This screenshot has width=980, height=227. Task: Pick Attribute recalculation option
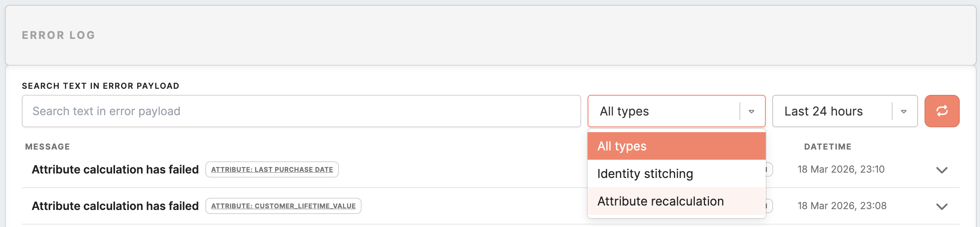(x=676, y=201)
